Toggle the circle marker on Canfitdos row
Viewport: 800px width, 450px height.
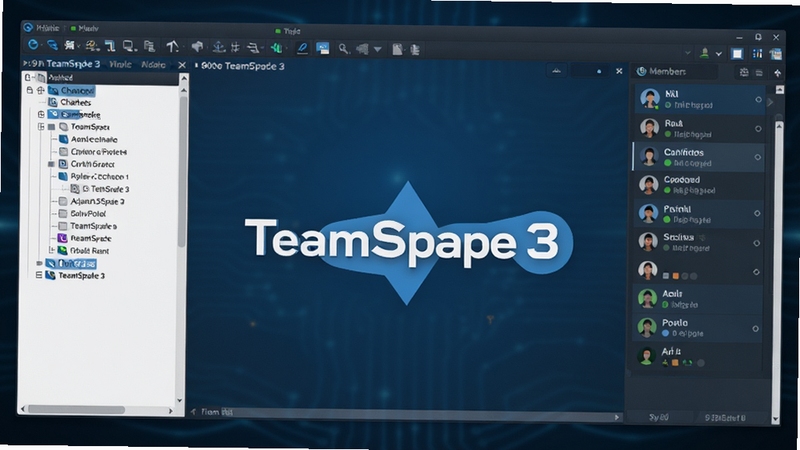(x=758, y=157)
